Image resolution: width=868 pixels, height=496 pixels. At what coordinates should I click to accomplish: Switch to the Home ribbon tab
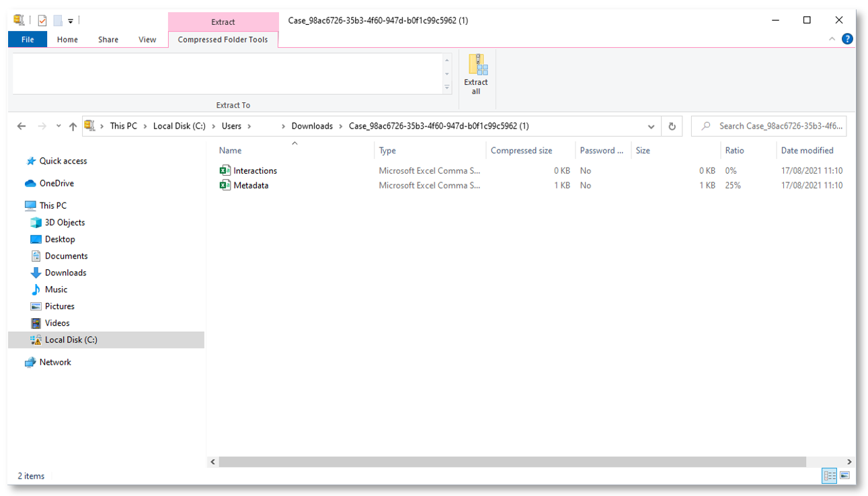pos(67,40)
